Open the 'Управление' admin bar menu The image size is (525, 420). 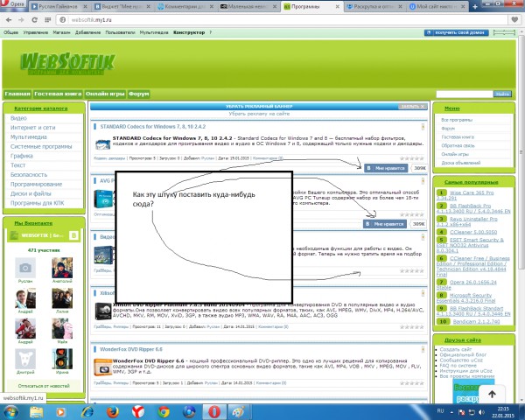[36, 32]
